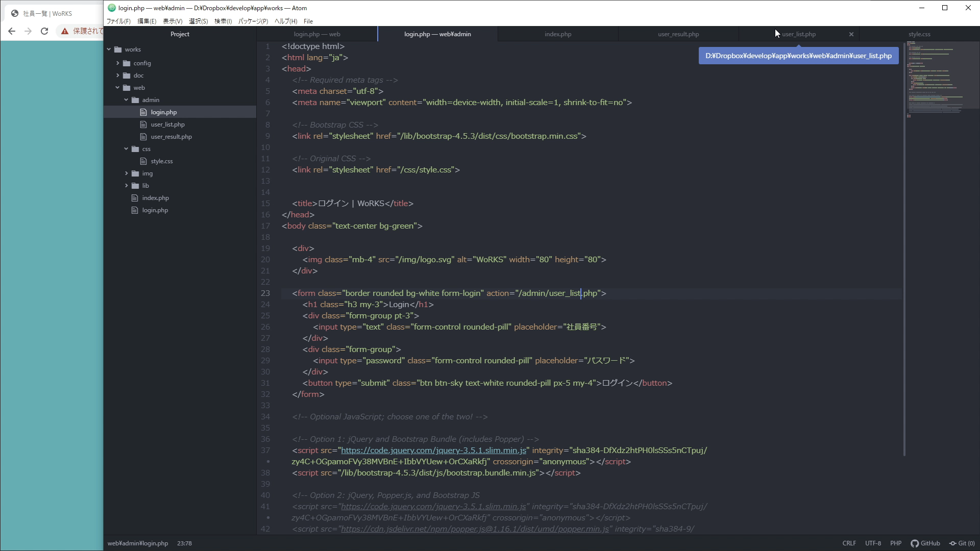Open the 選択(S) menu
The height and width of the screenshot is (551, 980).
coord(199,21)
